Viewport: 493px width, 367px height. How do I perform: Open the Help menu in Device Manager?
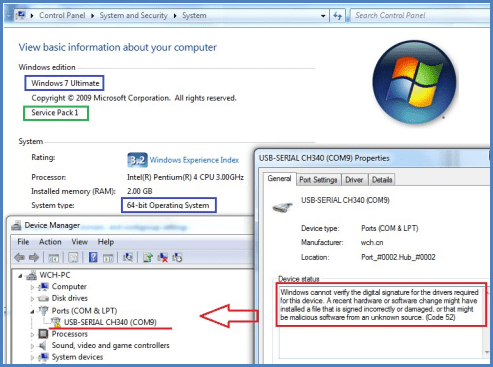(106, 242)
